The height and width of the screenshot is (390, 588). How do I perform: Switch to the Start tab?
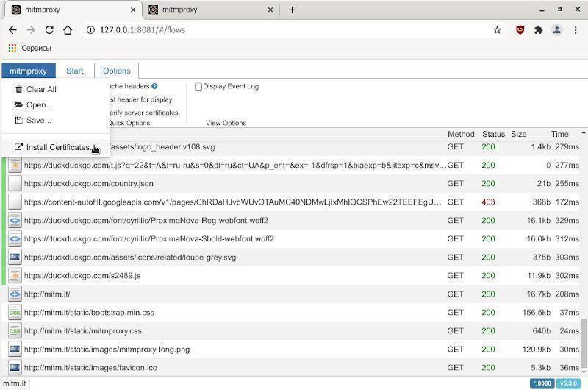tap(75, 71)
